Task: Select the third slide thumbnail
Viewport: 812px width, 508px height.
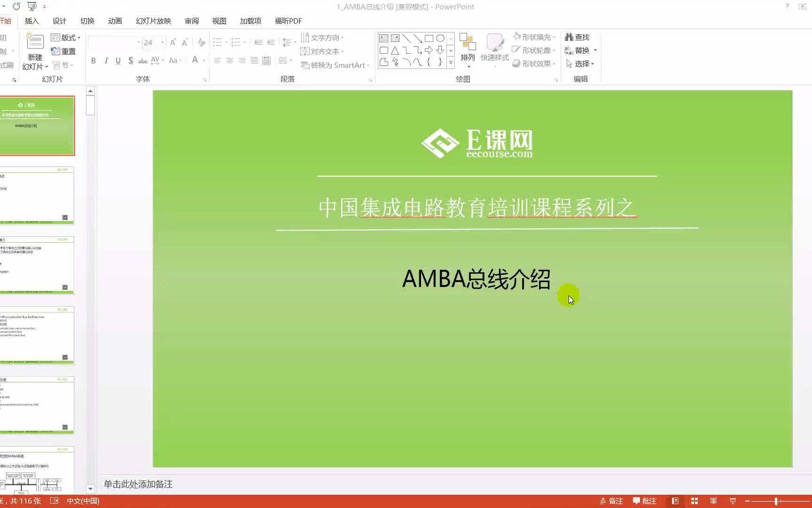Action: pos(37,266)
